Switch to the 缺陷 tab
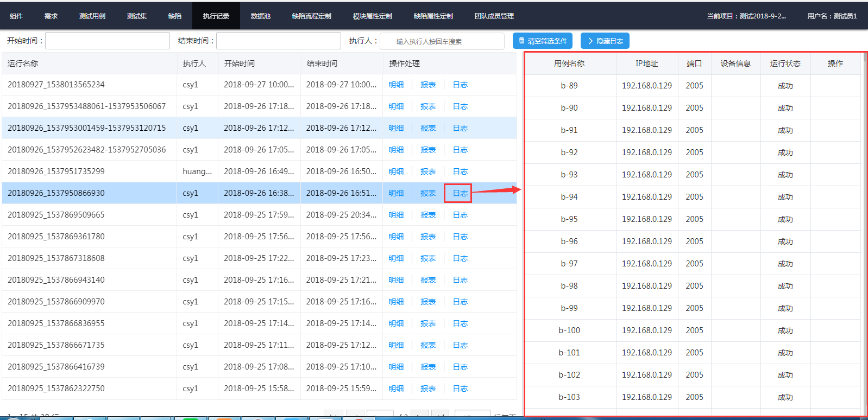 point(175,16)
